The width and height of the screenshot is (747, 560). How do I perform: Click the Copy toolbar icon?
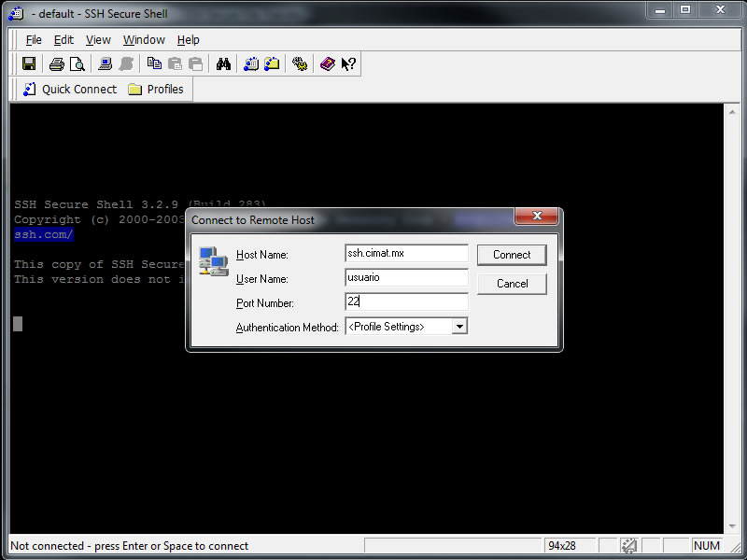[x=154, y=63]
